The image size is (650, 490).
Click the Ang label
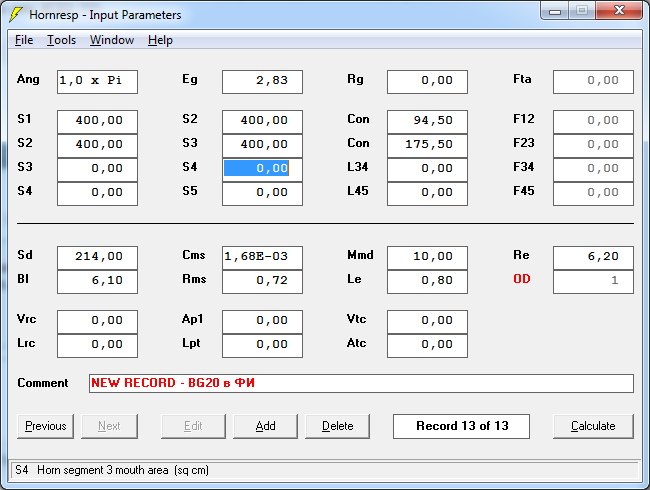tap(28, 79)
